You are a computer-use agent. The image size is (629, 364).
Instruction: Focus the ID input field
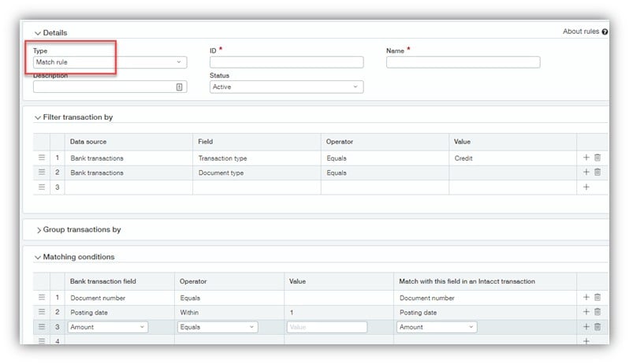coord(286,62)
